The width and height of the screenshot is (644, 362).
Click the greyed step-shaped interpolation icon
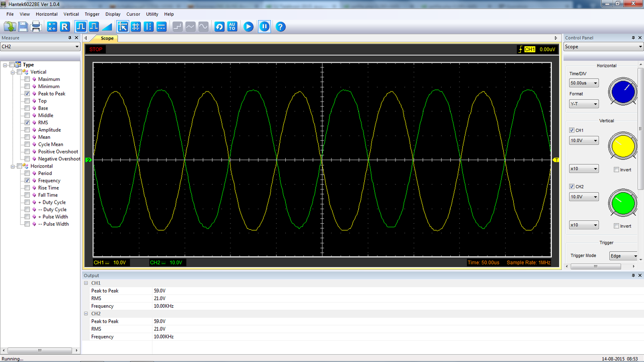[x=178, y=27]
